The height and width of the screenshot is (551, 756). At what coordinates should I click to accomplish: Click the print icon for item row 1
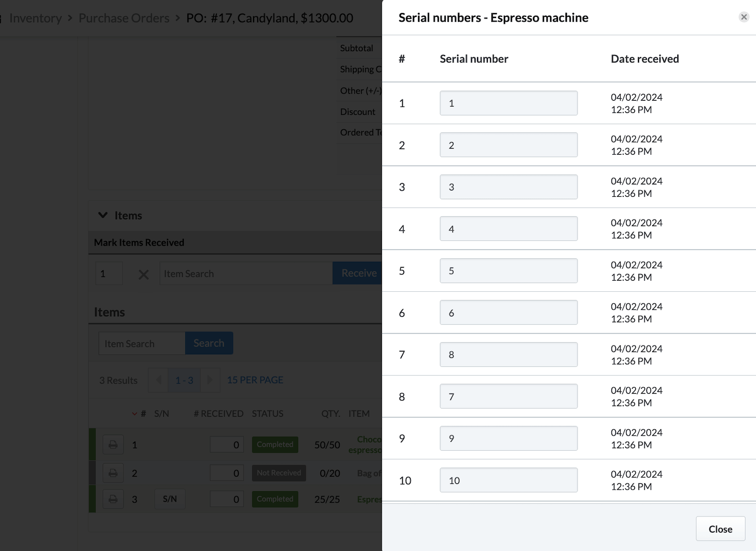point(113,444)
